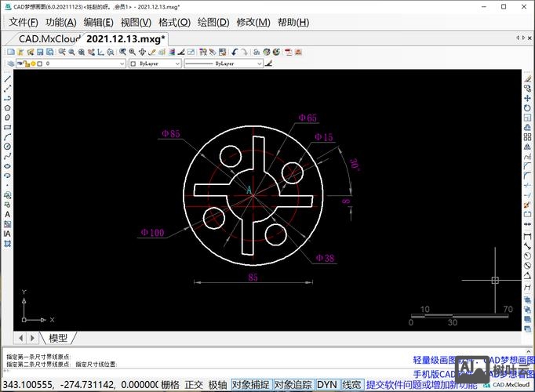Open the ByLayer color dropdown
Screen dimensions: 535x392
tap(155, 64)
